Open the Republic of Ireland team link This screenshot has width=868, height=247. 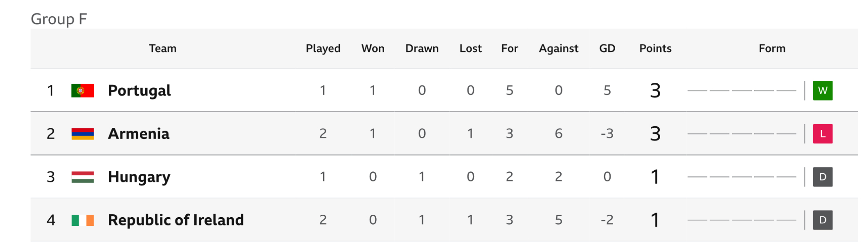[x=176, y=220]
